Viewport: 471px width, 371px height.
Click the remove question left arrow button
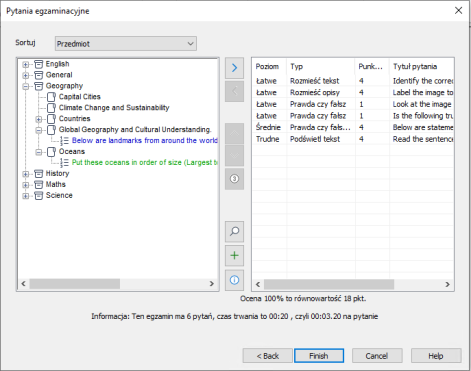point(234,91)
